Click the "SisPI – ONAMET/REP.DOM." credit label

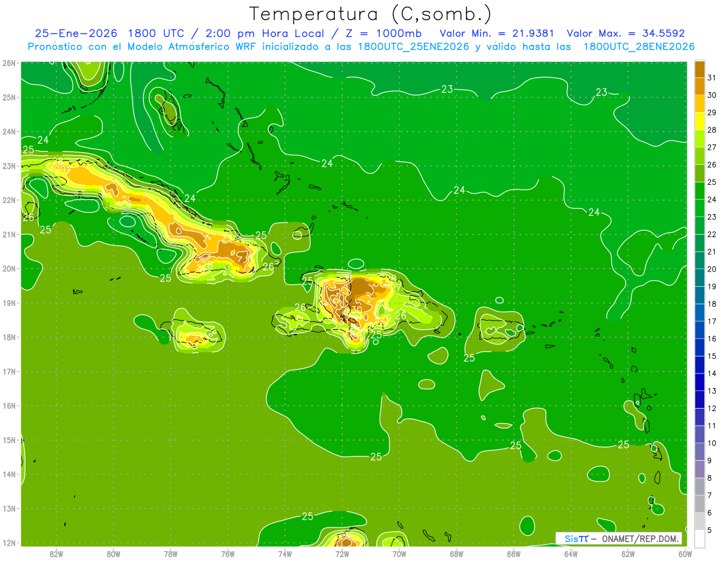(x=619, y=538)
